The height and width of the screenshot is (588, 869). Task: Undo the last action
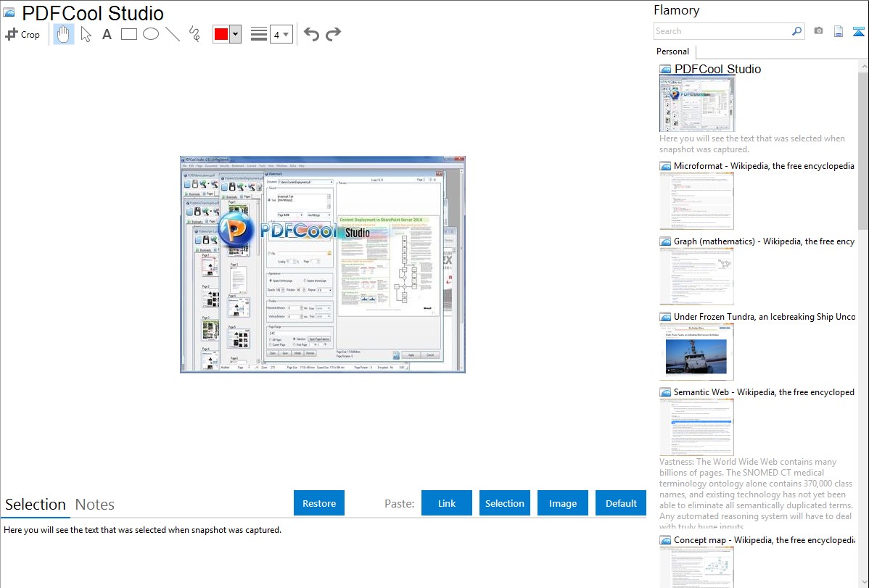(x=311, y=34)
